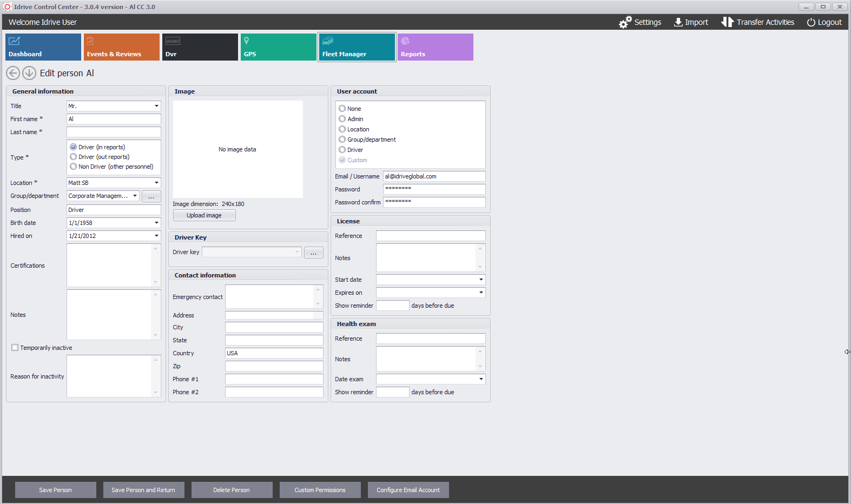Select the Non Driver (other personnel) type
The image size is (851, 504).
(74, 167)
